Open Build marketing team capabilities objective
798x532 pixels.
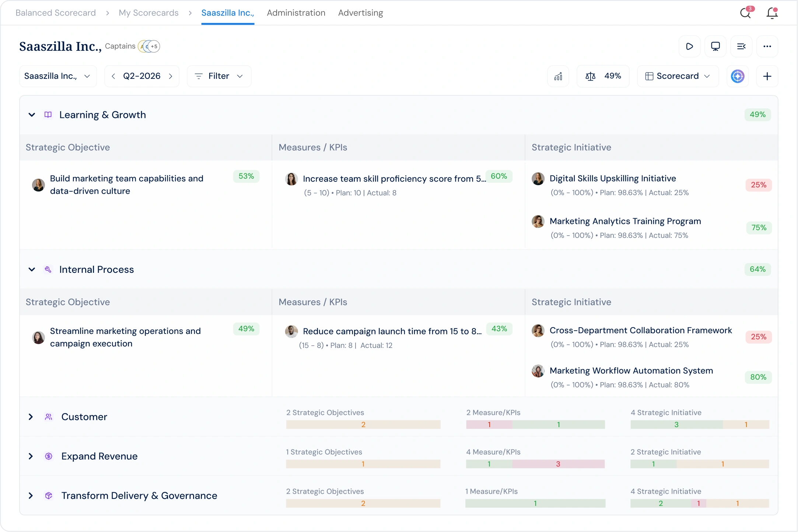(127, 185)
